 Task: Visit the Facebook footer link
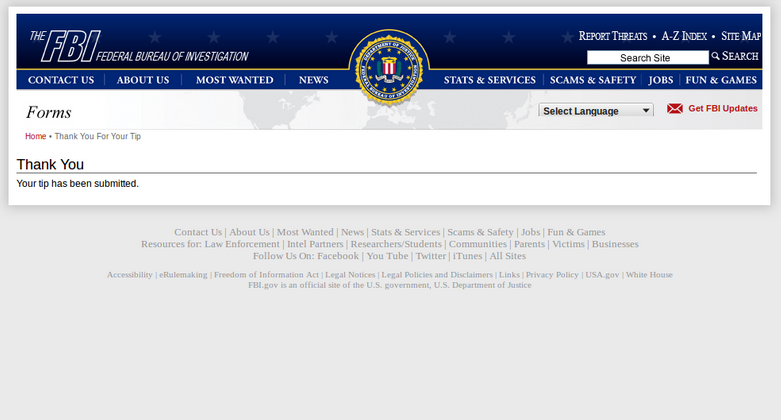(x=338, y=256)
